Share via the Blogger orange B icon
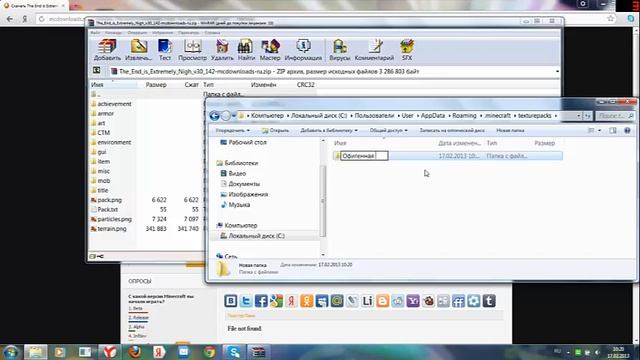Image resolution: width=640 pixels, height=360 pixels. tap(382, 301)
